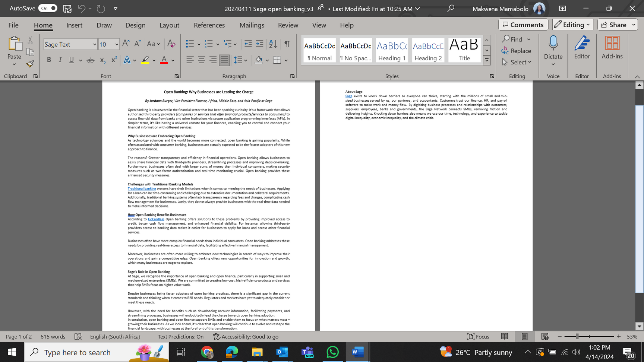Open the Select dropdown in Editing group
The height and width of the screenshot is (362, 644).
tap(517, 62)
